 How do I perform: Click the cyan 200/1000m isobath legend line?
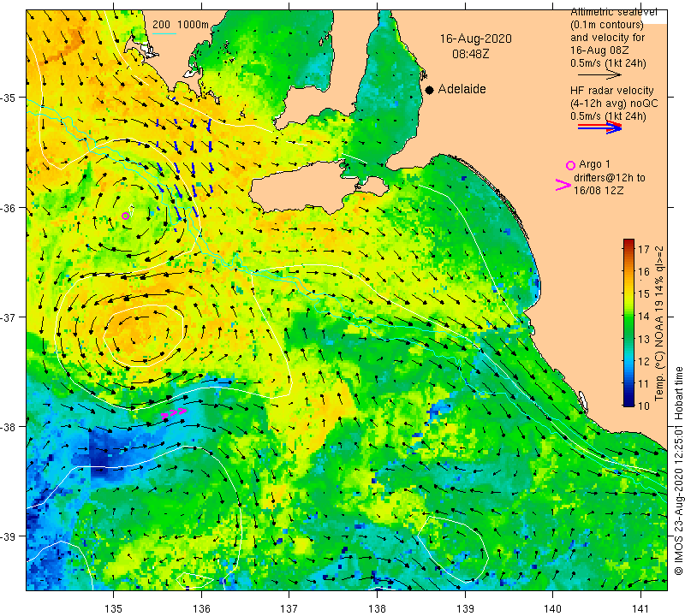[164, 33]
